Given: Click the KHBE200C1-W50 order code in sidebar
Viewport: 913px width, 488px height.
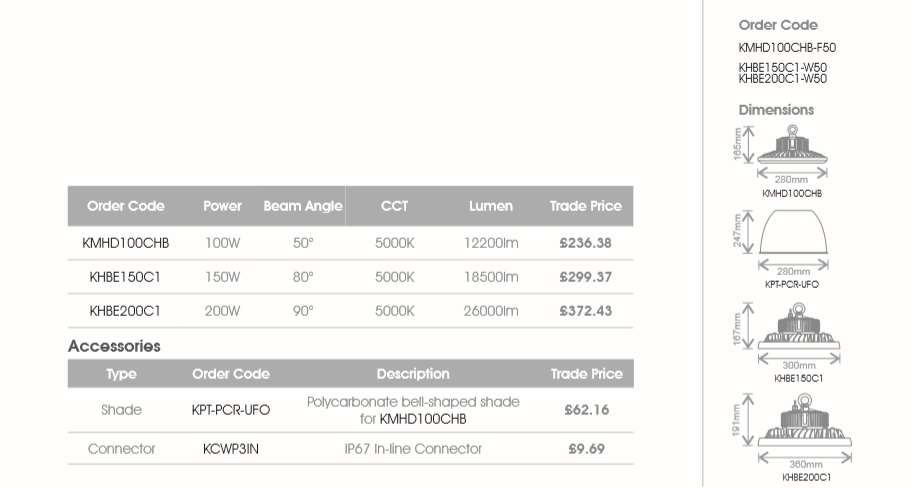Looking at the screenshot, I should [782, 77].
